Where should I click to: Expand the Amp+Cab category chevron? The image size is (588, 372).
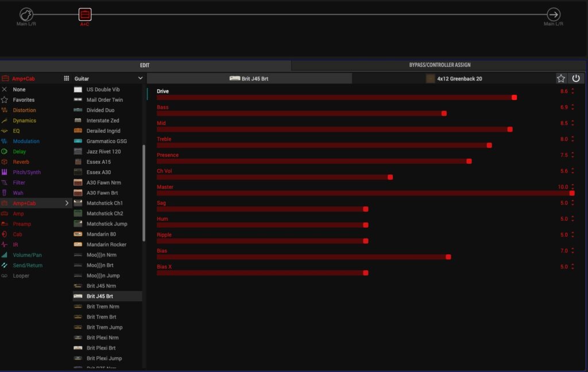coord(67,204)
